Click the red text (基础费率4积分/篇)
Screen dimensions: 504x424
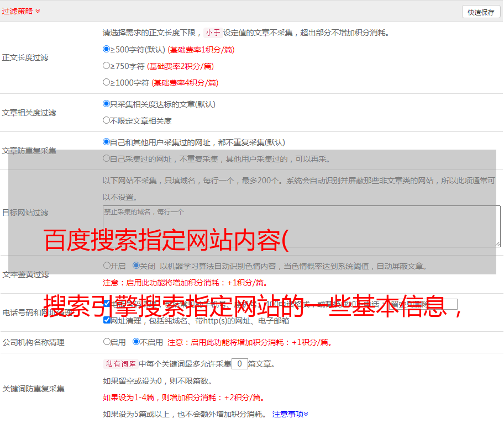pos(185,83)
